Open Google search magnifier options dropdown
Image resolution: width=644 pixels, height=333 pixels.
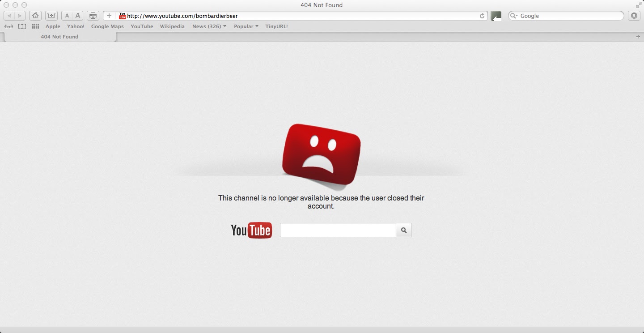pyautogui.click(x=515, y=16)
